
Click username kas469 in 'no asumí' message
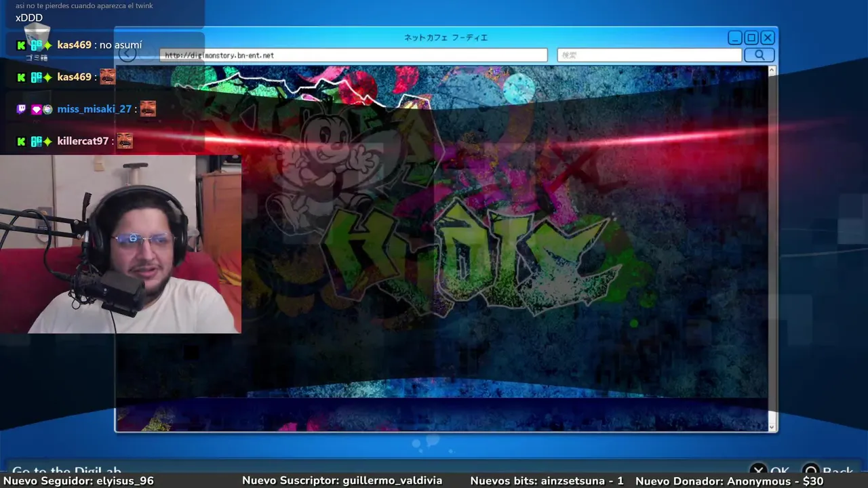click(x=74, y=45)
